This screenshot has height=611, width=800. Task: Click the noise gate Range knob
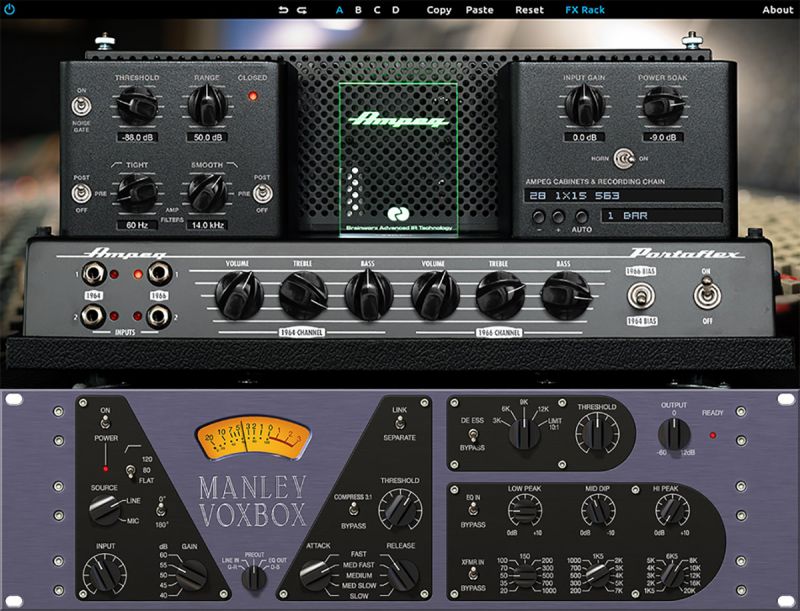pos(207,106)
